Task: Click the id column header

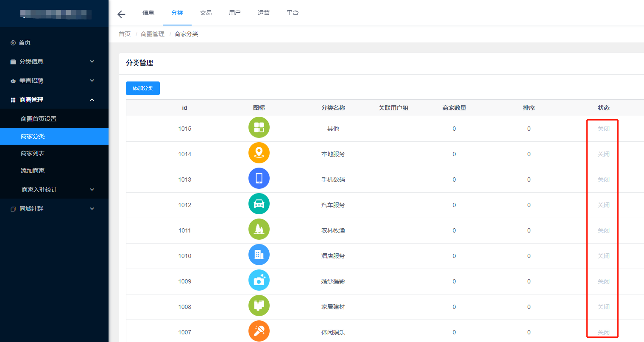Action: coord(184,108)
